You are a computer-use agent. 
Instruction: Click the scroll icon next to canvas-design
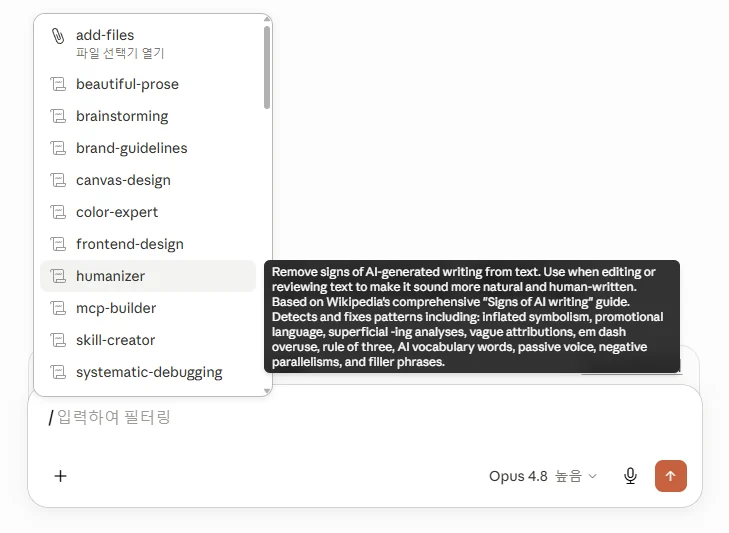click(58, 180)
